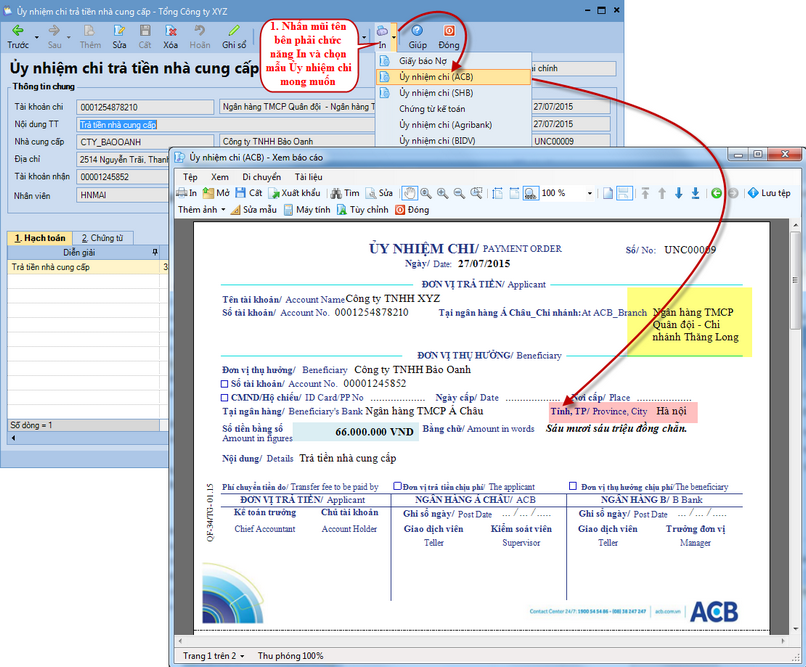Click the Đóng icon in main toolbar
806x667 pixels.
(x=449, y=31)
